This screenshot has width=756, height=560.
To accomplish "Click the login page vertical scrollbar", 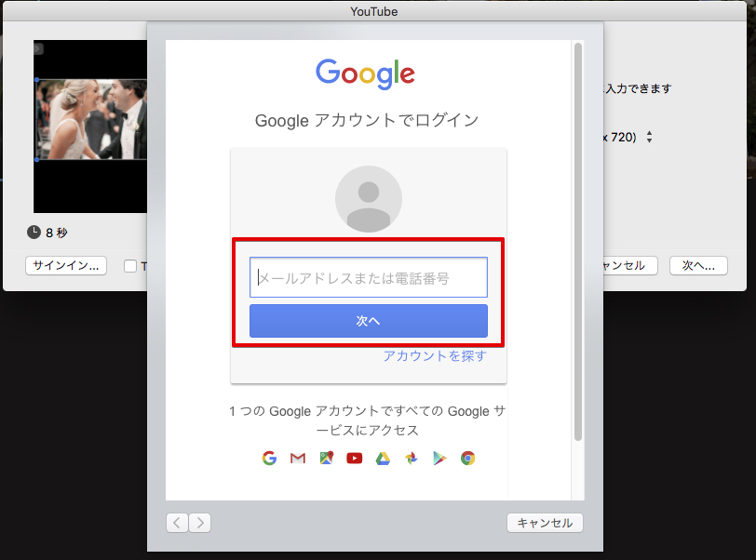I will pos(577,242).
